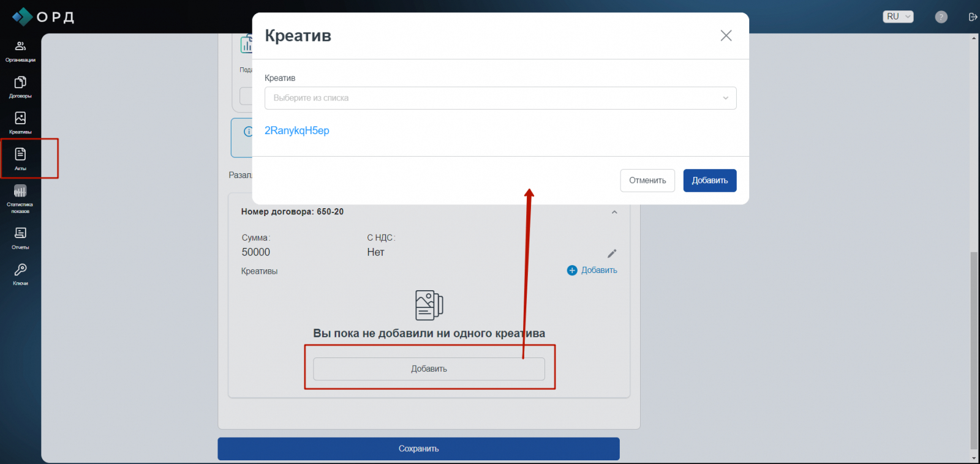Click the pencil edit icon for contract 650-20

pos(612,253)
